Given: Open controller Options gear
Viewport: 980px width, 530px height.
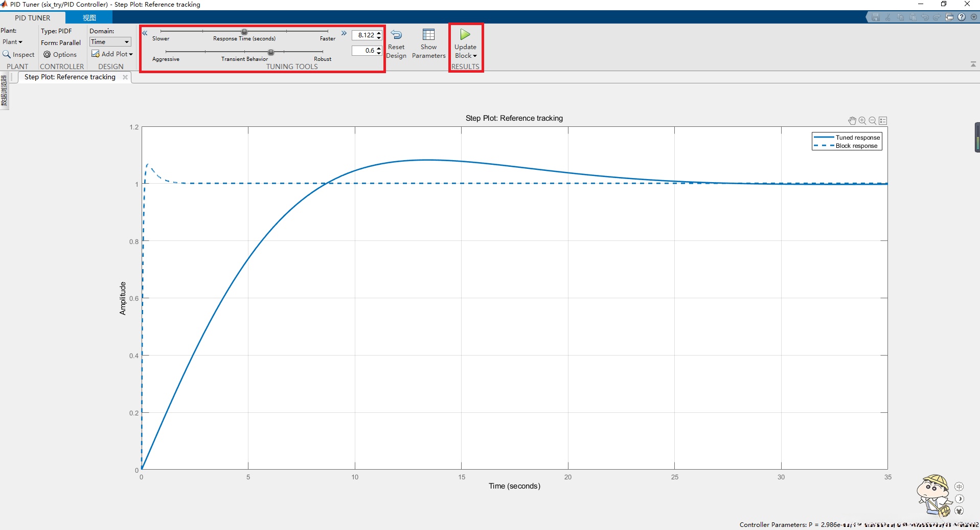Looking at the screenshot, I should point(60,54).
